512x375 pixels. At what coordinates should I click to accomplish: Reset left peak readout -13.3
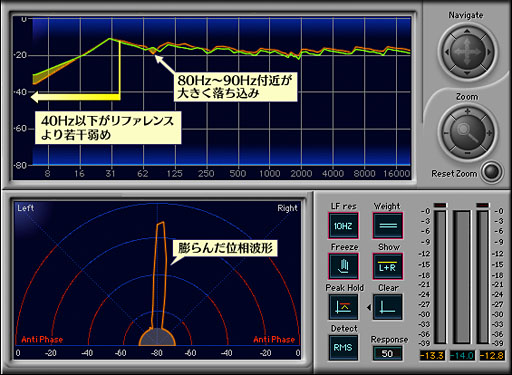pos(432,356)
